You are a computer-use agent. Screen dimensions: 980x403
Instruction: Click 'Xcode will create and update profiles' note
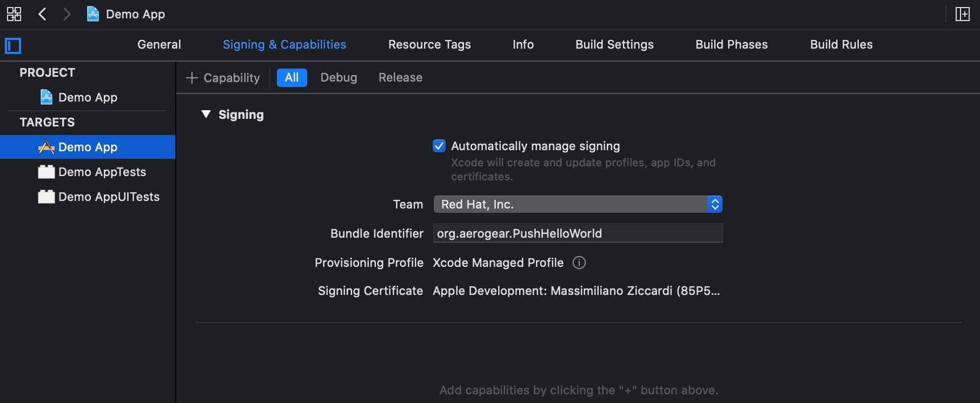tap(583, 170)
